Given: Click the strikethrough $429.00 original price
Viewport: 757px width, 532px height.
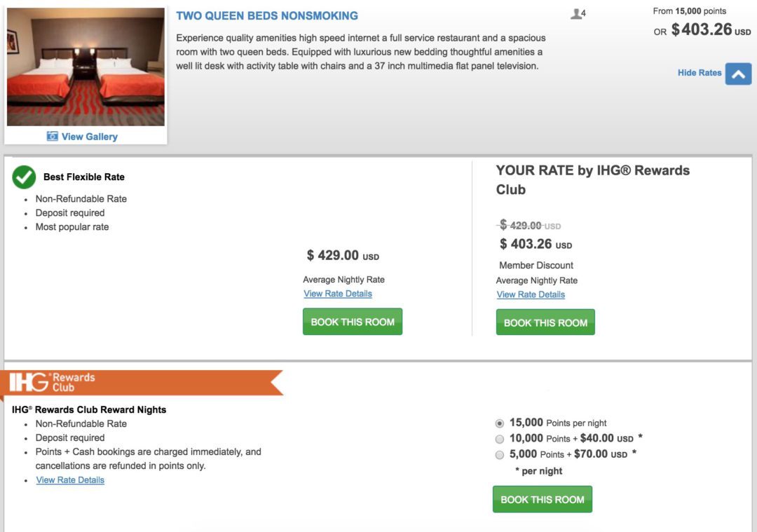Looking at the screenshot, I should point(527,226).
